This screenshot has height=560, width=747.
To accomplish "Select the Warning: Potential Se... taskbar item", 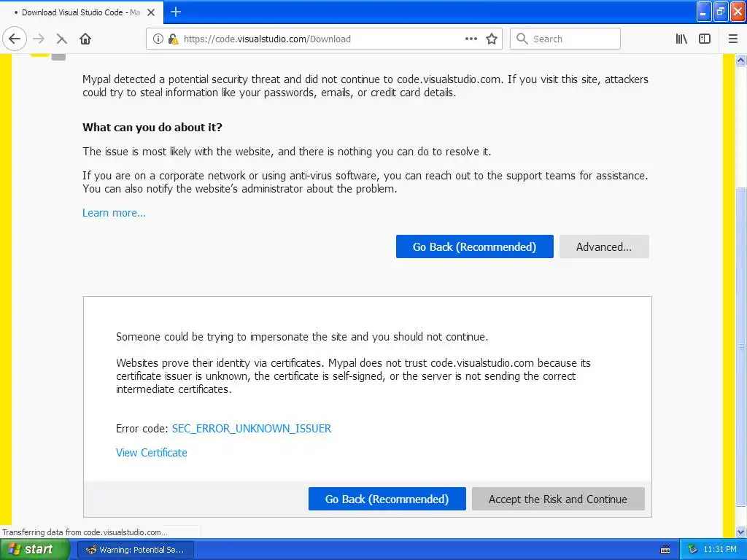I will (135, 550).
